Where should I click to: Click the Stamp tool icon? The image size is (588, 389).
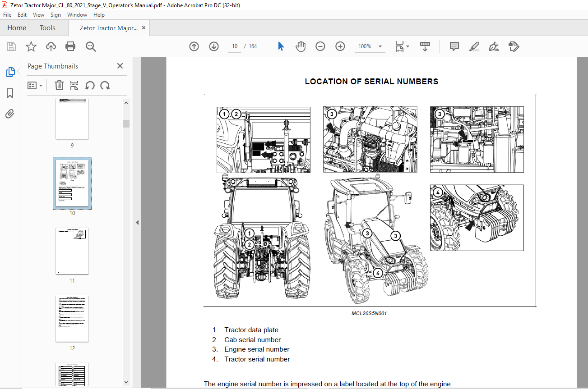[514, 46]
